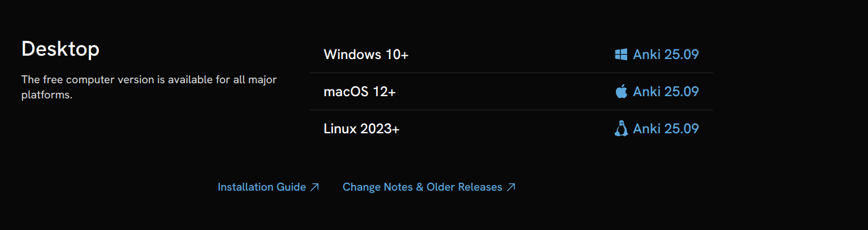868x230 pixels.
Task: Click the Windows logo icon
Action: (x=621, y=55)
